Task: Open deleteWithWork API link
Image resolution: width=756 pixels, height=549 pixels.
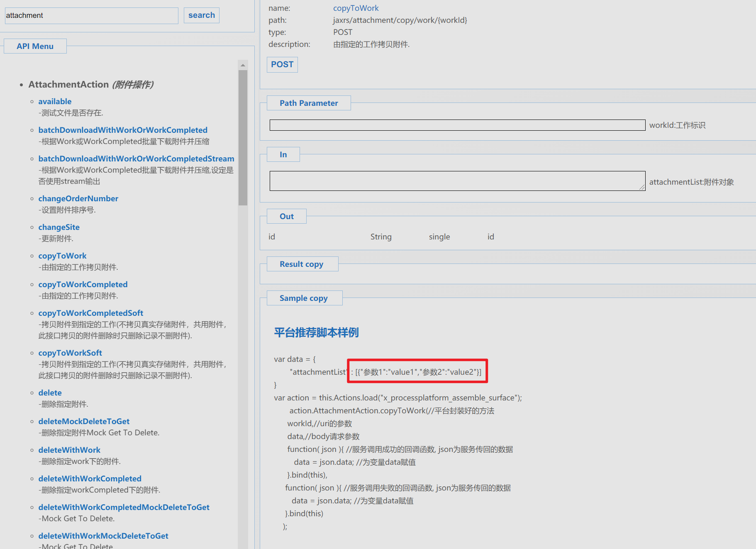Action: (69, 450)
